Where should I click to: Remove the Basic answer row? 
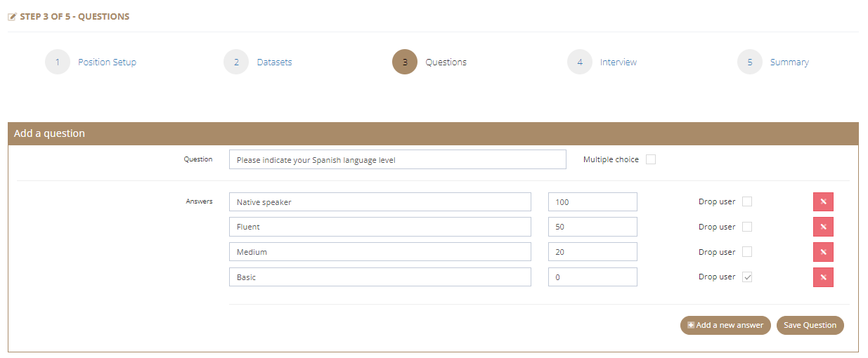(823, 277)
